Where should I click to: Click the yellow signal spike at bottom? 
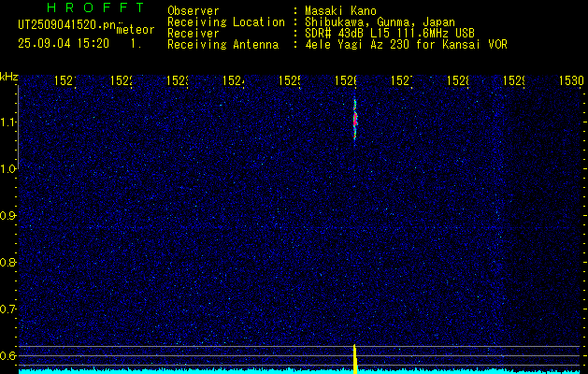click(x=354, y=359)
